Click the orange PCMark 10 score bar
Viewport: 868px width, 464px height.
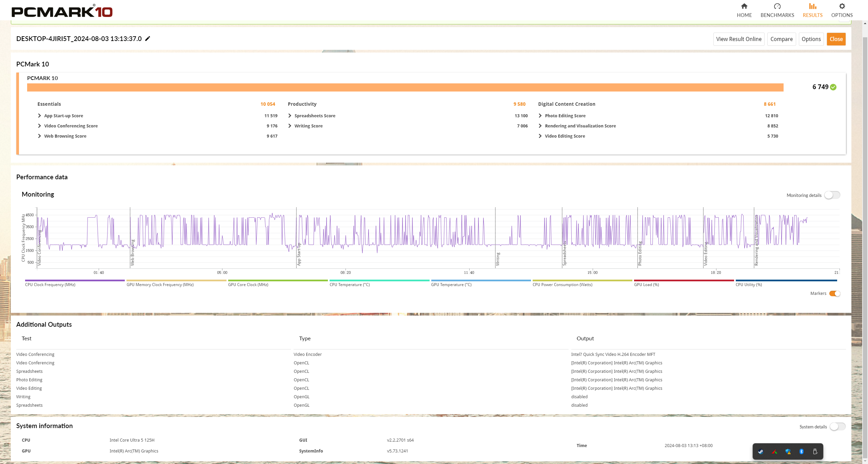405,87
